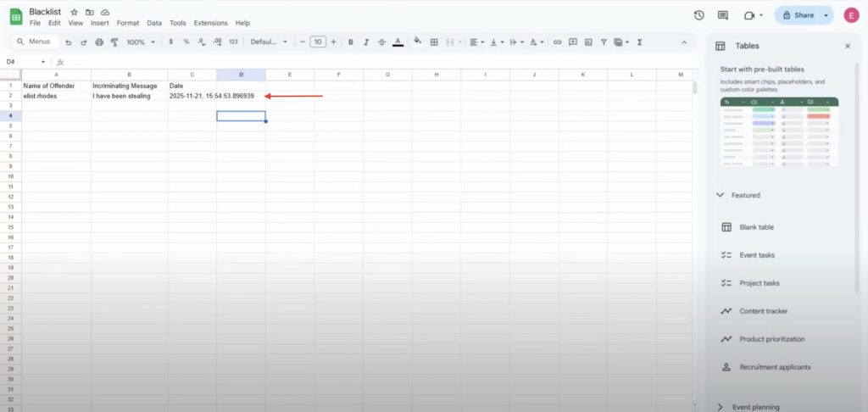
Task: Click the Create a filter icon
Action: coord(604,42)
